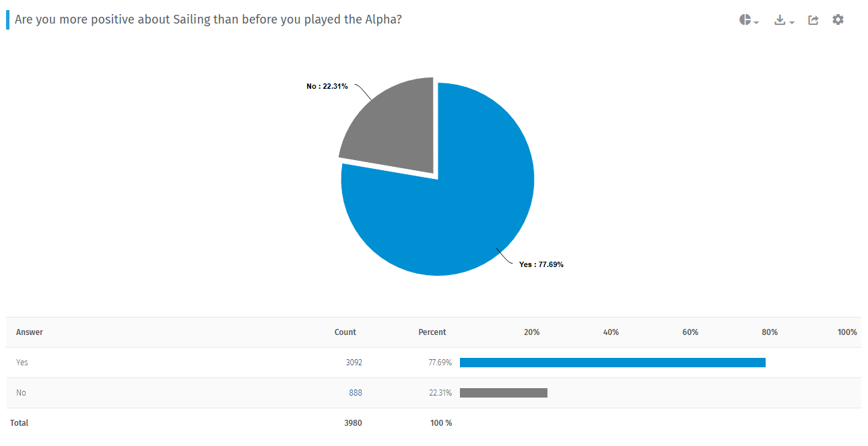Open the download options dropdown
The image size is (868, 446).
click(x=784, y=20)
